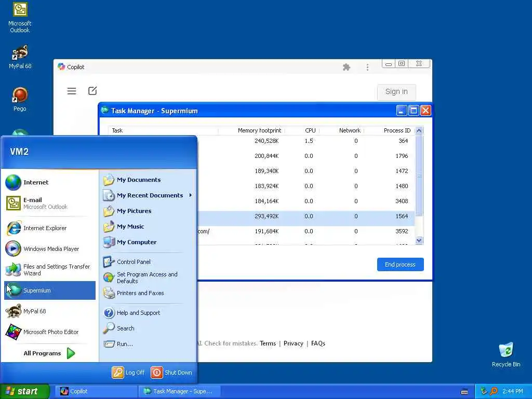Select process row with ID 1796
Viewport: 532px width, 399px height.
click(x=305, y=156)
